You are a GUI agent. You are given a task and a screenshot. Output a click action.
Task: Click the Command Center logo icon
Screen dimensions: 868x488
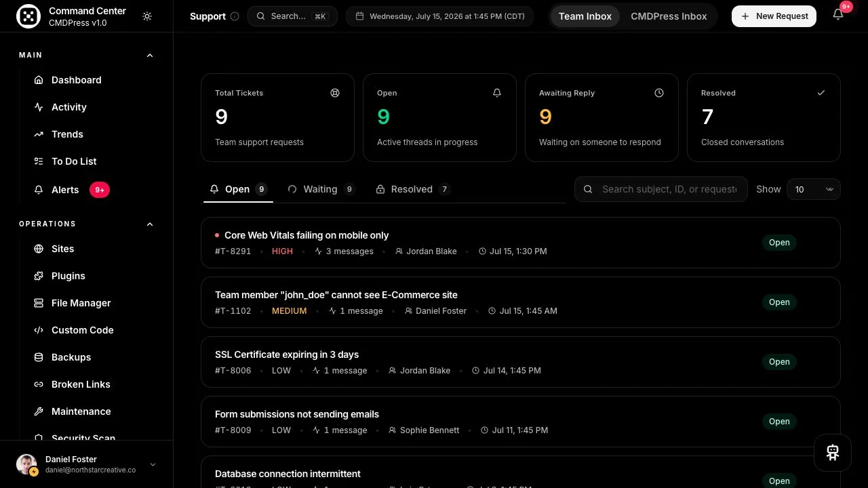[x=28, y=16]
